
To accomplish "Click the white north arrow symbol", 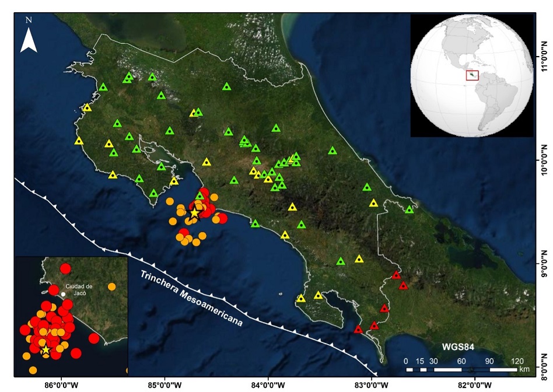I will click(x=29, y=40).
